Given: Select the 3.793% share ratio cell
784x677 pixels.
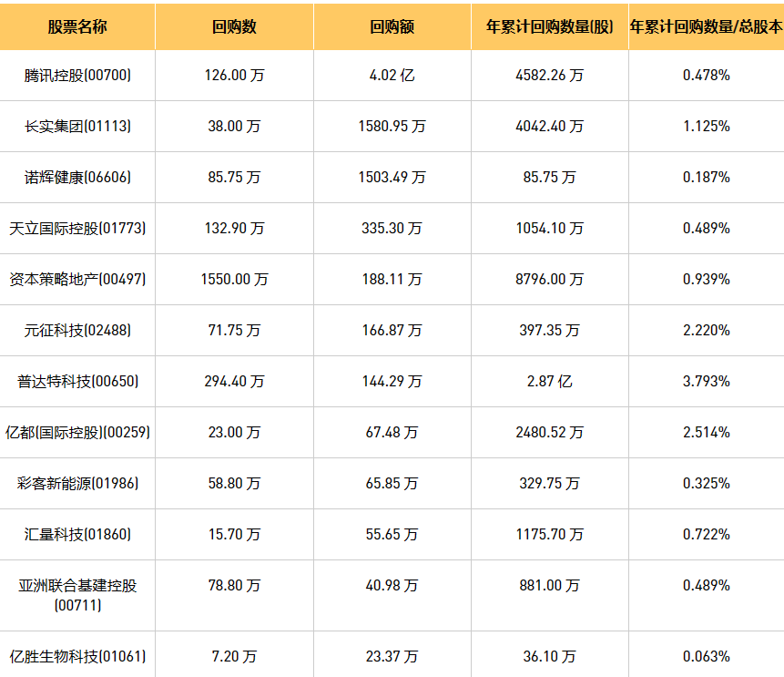Looking at the screenshot, I should (x=706, y=382).
